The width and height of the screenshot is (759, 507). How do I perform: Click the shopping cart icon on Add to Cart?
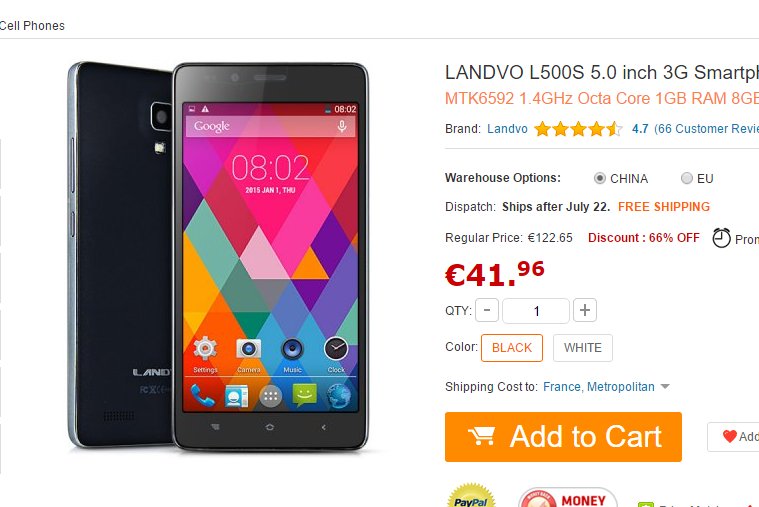pos(481,436)
